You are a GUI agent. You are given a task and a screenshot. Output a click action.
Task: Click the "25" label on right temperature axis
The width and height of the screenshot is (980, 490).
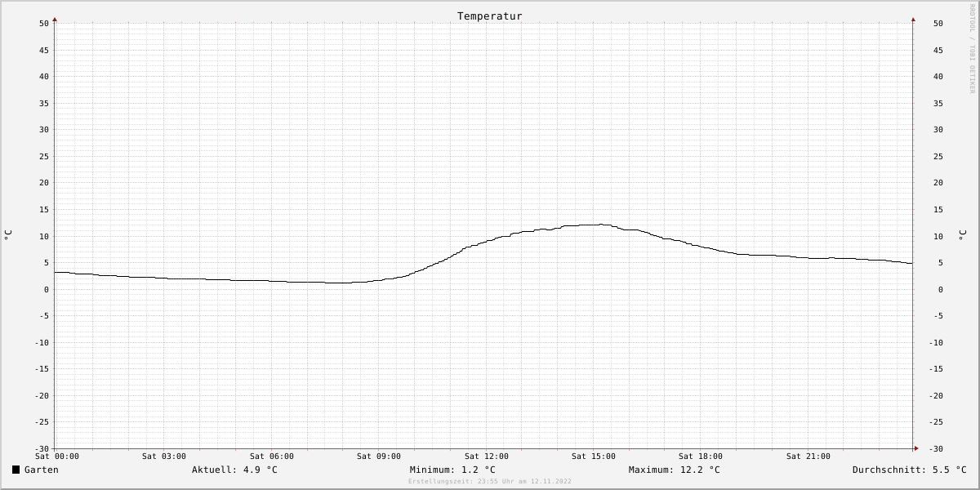[938, 157]
